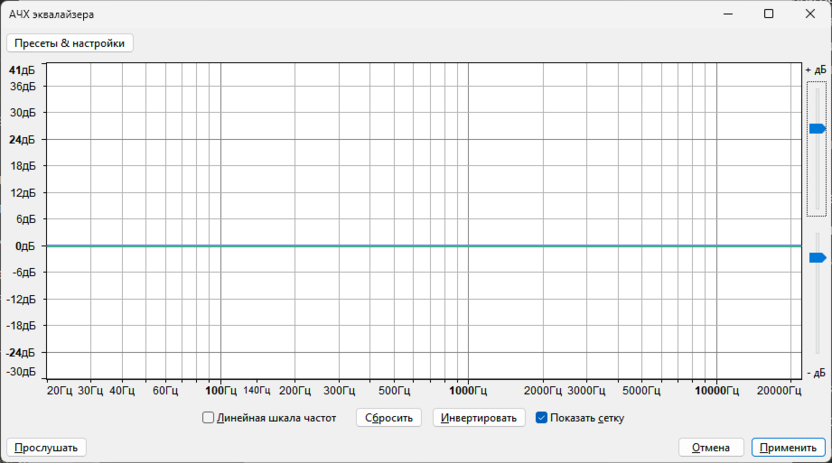Screen dimensions: 832x463
Task: Click the 500Гц frequency label
Action: coord(394,391)
